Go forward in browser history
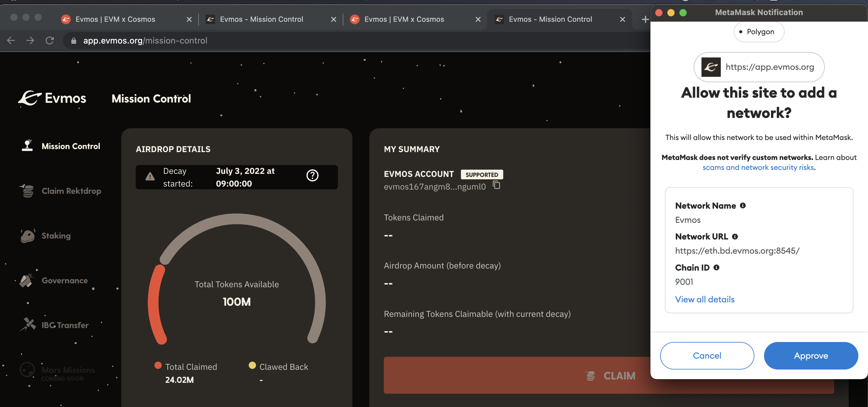Screen dimensions: 868x407 point(30,41)
